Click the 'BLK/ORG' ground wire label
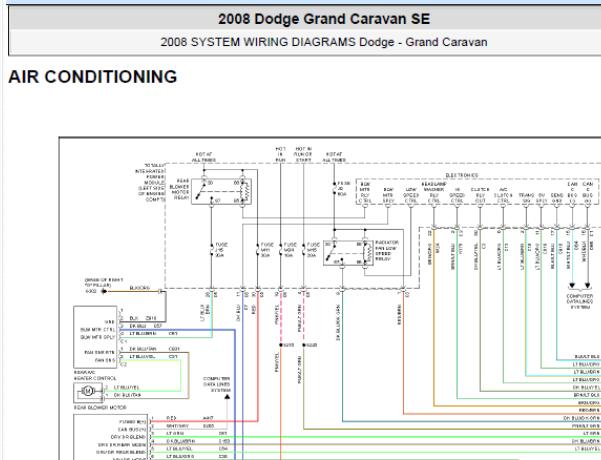 tap(140, 288)
